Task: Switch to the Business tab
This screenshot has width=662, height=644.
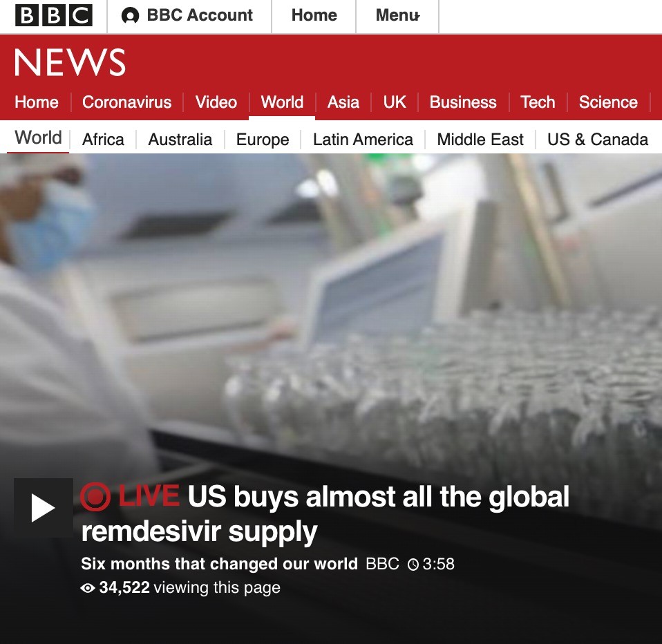Action: pos(463,102)
